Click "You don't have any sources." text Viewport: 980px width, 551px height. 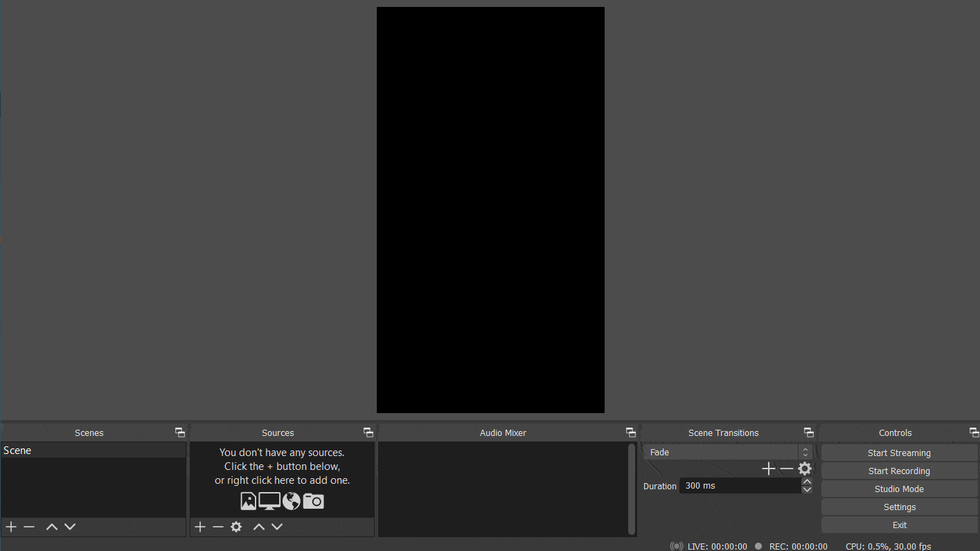pos(282,452)
